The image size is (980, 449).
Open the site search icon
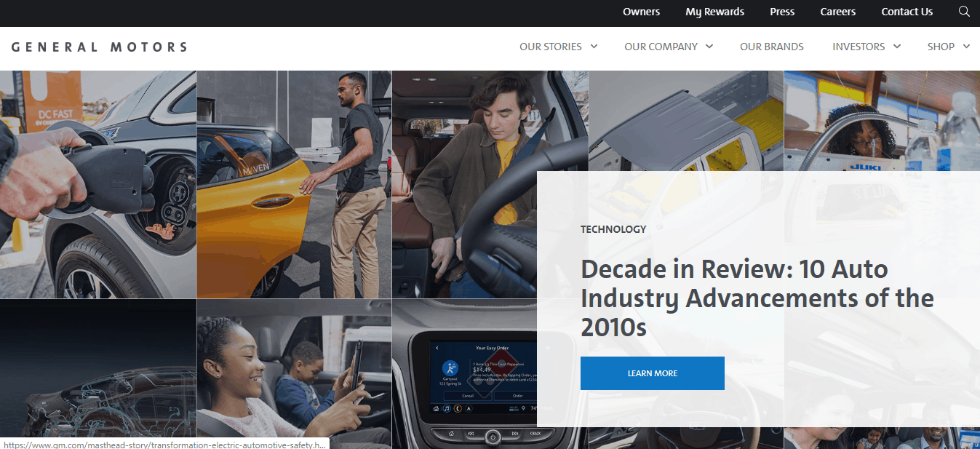tap(964, 12)
